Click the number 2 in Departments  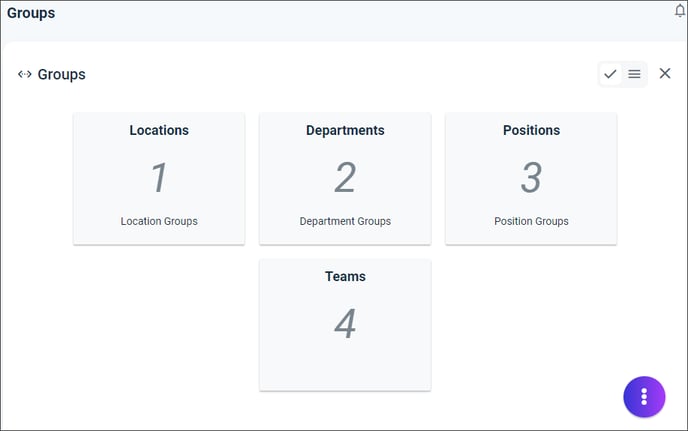(x=345, y=177)
